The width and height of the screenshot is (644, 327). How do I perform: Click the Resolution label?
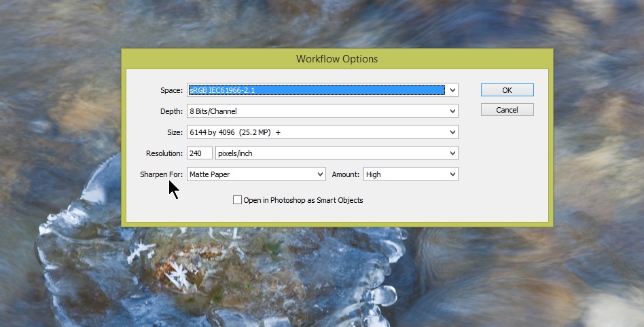[x=164, y=153]
